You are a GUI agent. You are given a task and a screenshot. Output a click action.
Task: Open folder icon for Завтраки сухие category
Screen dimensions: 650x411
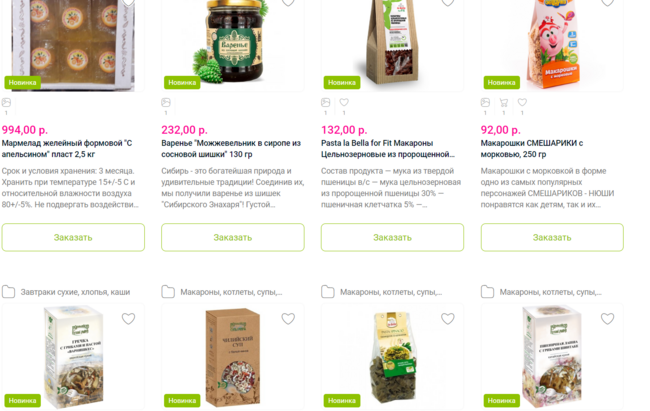pyautogui.click(x=8, y=292)
